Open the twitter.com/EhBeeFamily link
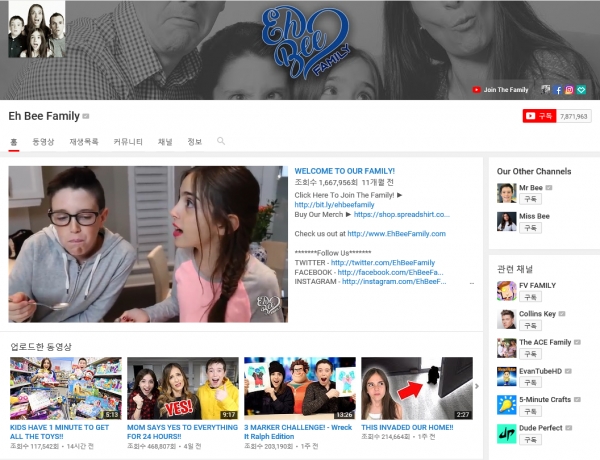 coord(383,263)
